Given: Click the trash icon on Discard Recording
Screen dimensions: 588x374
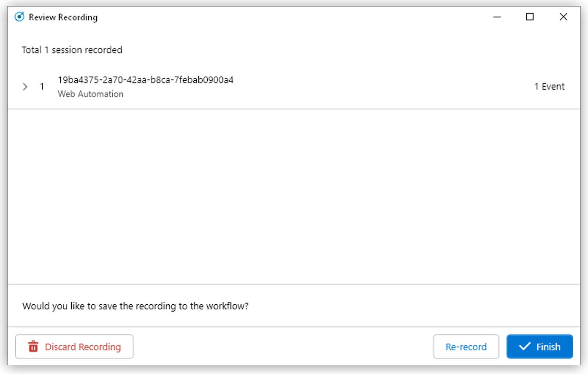Looking at the screenshot, I should (33, 346).
